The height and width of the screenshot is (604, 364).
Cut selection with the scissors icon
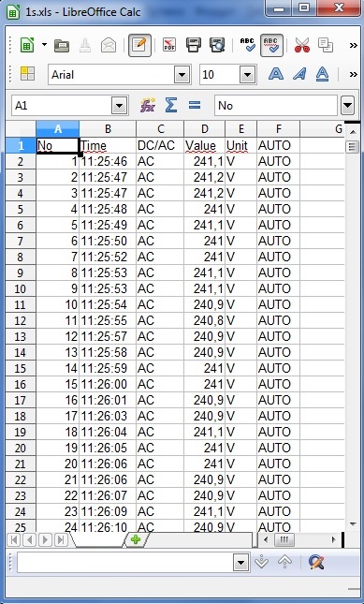302,46
